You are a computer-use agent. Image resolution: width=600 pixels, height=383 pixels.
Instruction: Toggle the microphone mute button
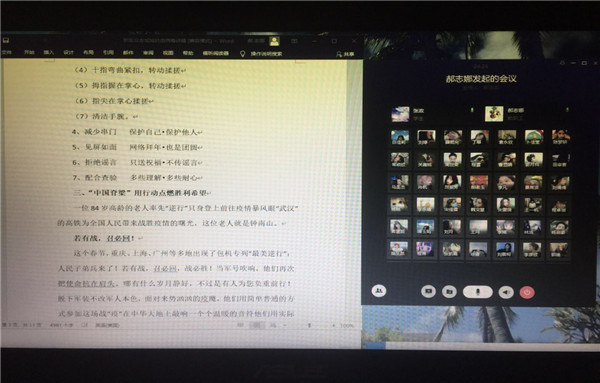[x=478, y=292]
